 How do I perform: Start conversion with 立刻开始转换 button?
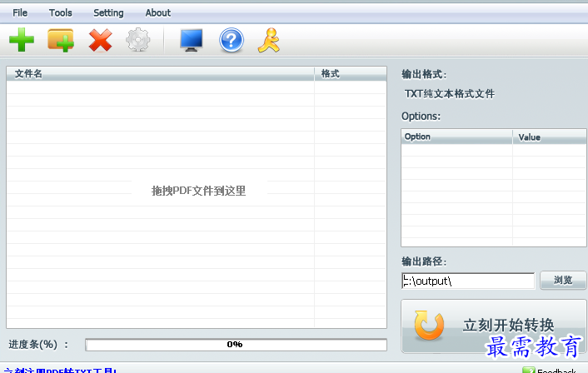tap(494, 326)
